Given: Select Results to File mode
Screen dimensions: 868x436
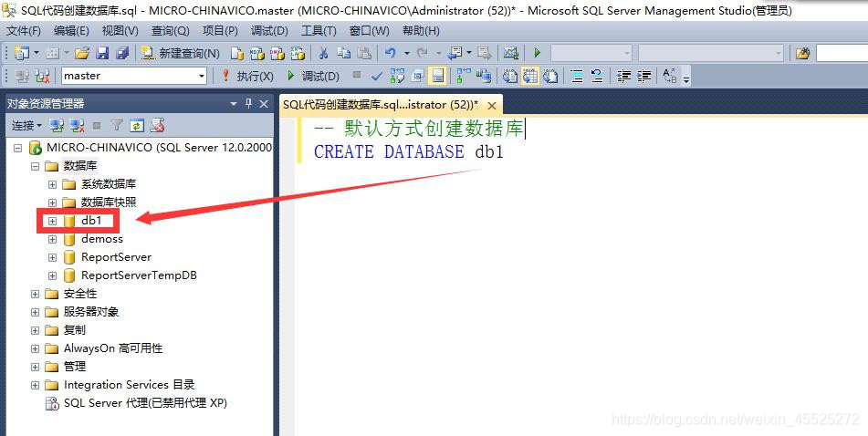Looking at the screenshot, I should point(549,76).
